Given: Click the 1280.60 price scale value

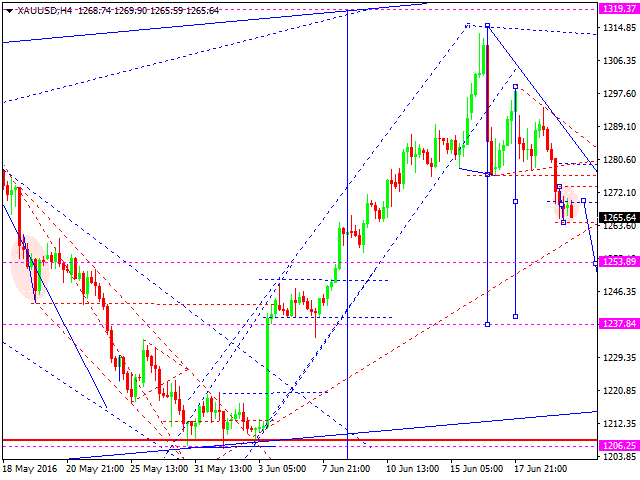Looking at the screenshot, I should click(x=620, y=159).
